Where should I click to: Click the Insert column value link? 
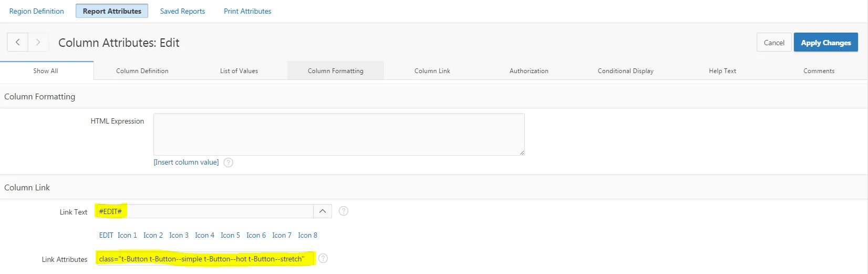pyautogui.click(x=186, y=163)
